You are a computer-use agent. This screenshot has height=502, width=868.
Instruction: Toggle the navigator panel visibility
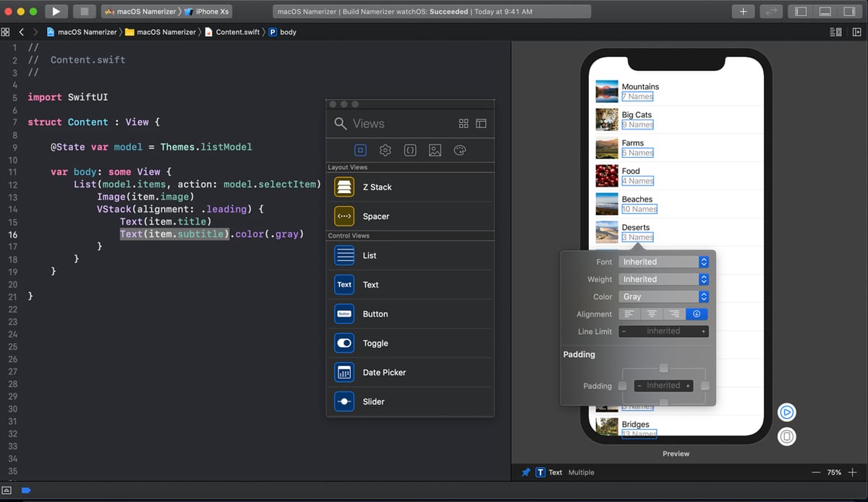pos(801,12)
